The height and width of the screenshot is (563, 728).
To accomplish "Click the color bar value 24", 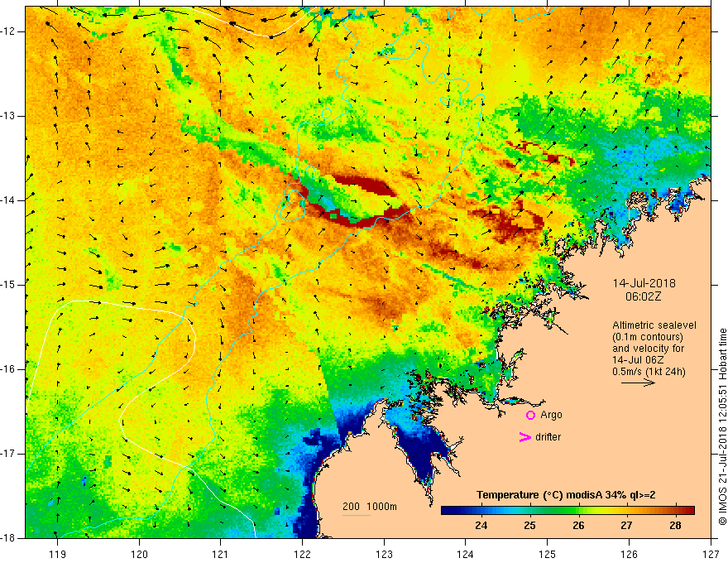I will [x=481, y=526].
